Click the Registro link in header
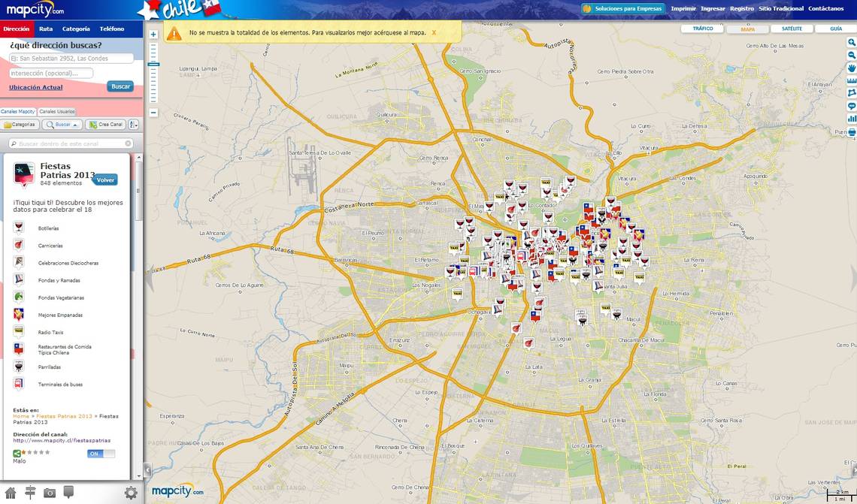 [742, 9]
